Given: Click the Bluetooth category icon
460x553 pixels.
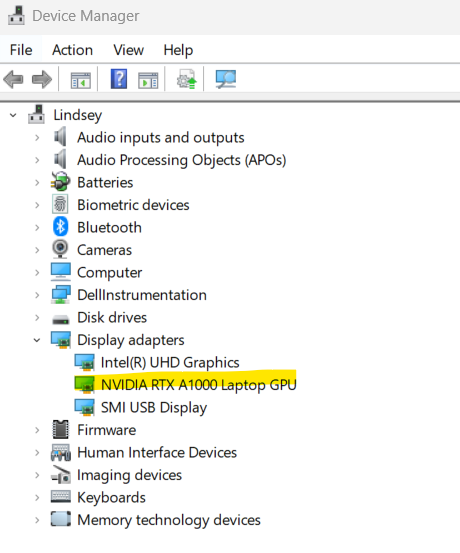Looking at the screenshot, I should pos(60,227).
